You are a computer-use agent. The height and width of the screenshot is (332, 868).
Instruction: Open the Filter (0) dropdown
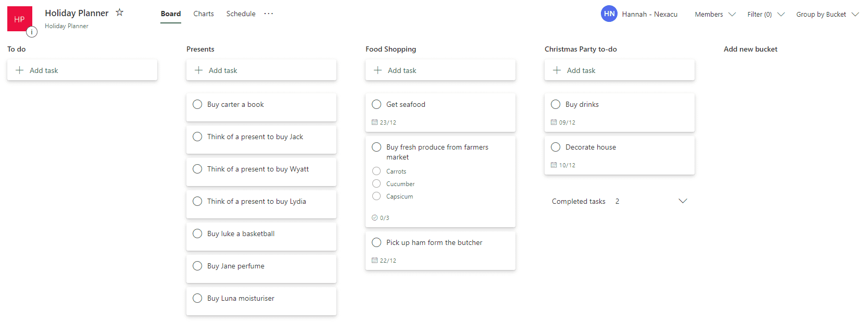tap(765, 15)
